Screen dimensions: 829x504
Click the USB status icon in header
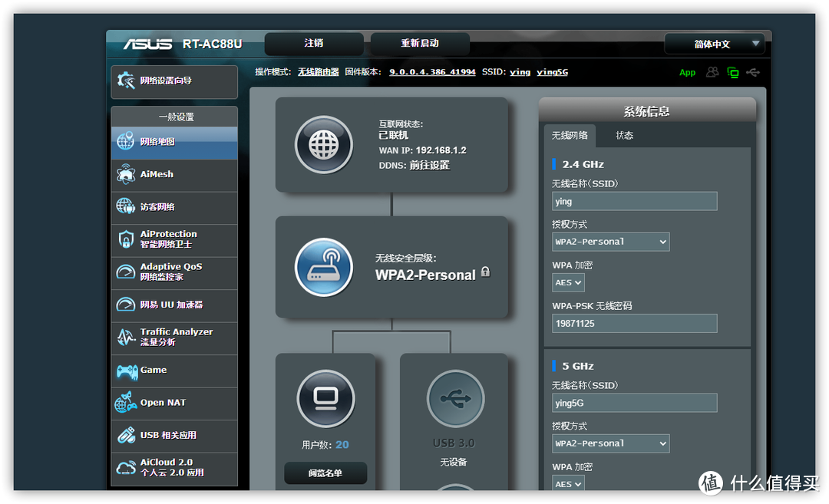point(753,72)
